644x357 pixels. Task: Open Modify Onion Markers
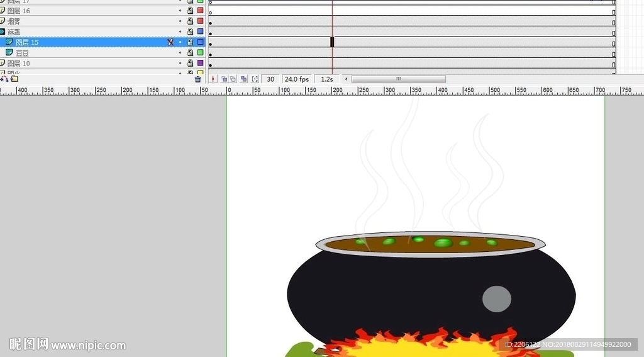(255, 79)
